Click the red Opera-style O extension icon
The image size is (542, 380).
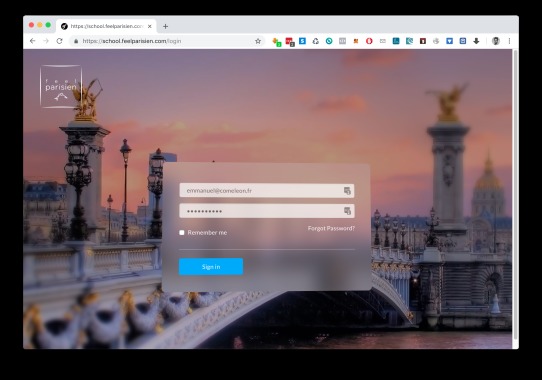coord(369,41)
